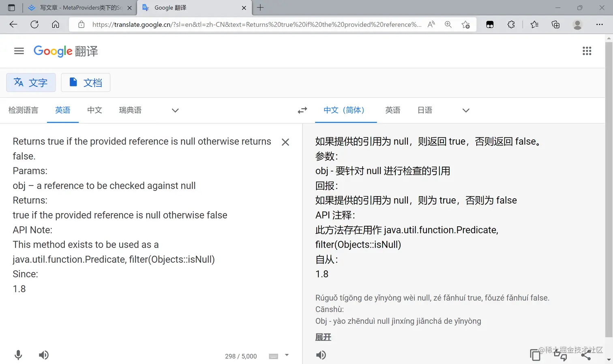Viewport: 613px width, 364px height.
Task: Click the black extension icon in toolbar
Action: [x=490, y=24]
